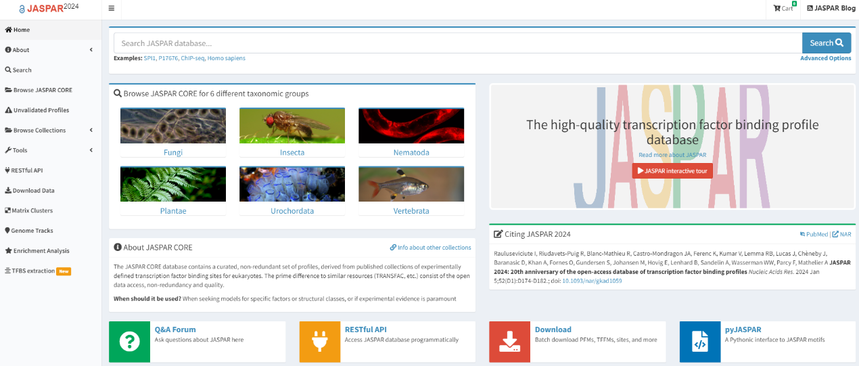Expand the Browse Collections submenu

click(50, 130)
